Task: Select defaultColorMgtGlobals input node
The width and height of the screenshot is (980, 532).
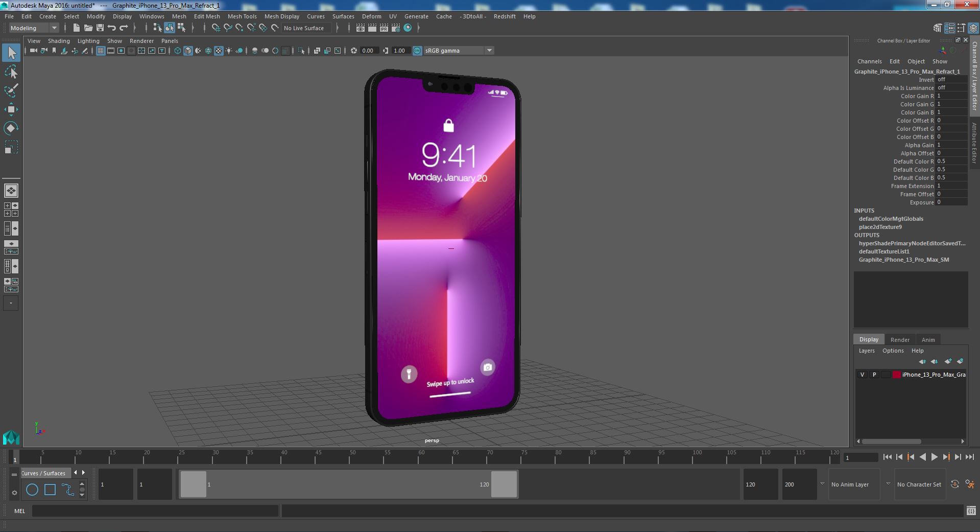Action: coord(891,219)
